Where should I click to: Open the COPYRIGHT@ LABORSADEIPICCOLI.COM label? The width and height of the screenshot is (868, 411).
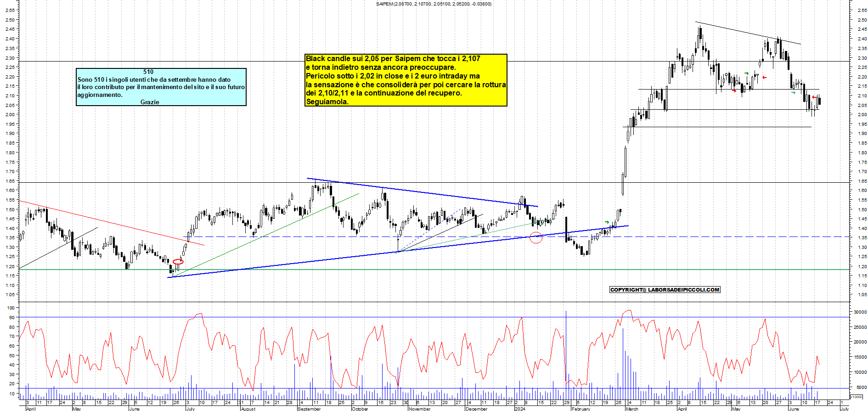point(665,290)
